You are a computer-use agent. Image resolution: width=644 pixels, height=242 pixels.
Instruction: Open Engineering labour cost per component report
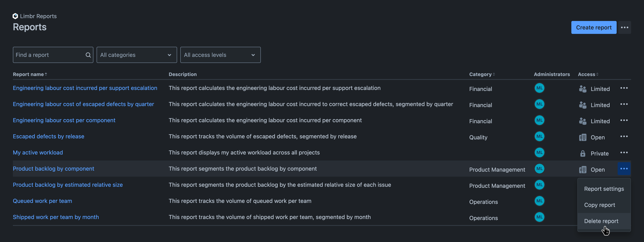[64, 120]
